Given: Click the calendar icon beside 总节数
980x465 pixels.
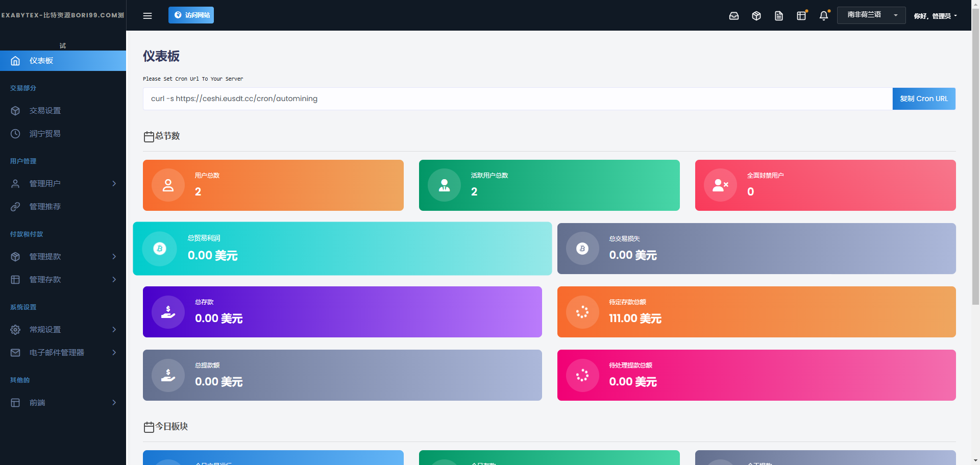Looking at the screenshot, I should [149, 137].
